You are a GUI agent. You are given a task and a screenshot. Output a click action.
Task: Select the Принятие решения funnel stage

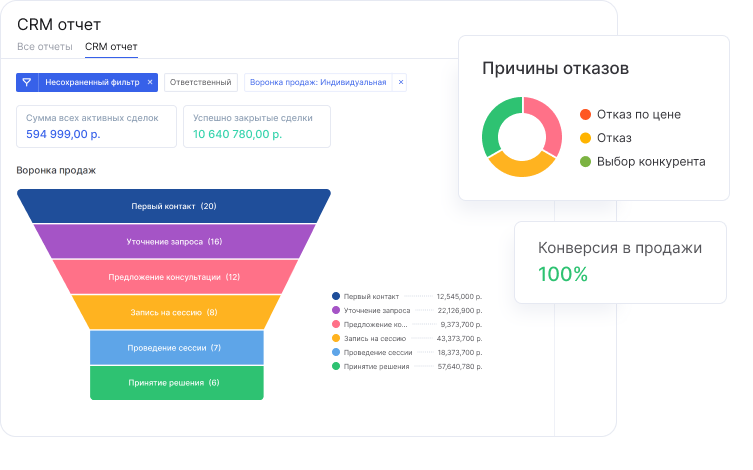pos(176,383)
